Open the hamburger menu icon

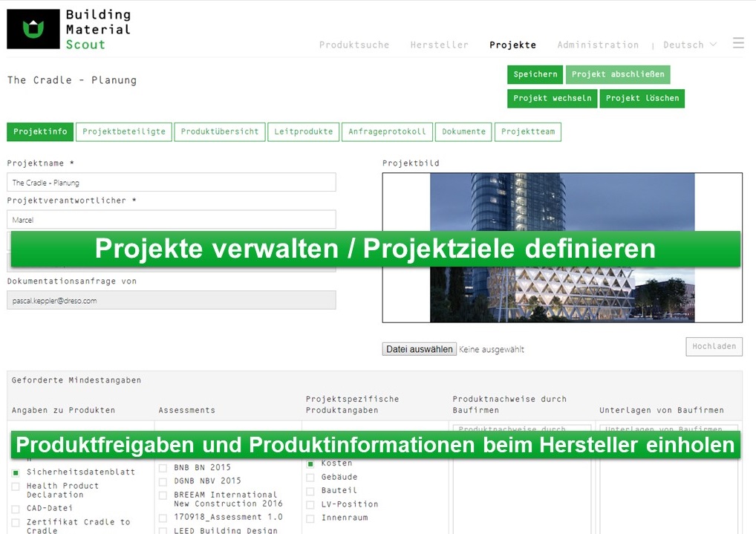click(x=738, y=43)
